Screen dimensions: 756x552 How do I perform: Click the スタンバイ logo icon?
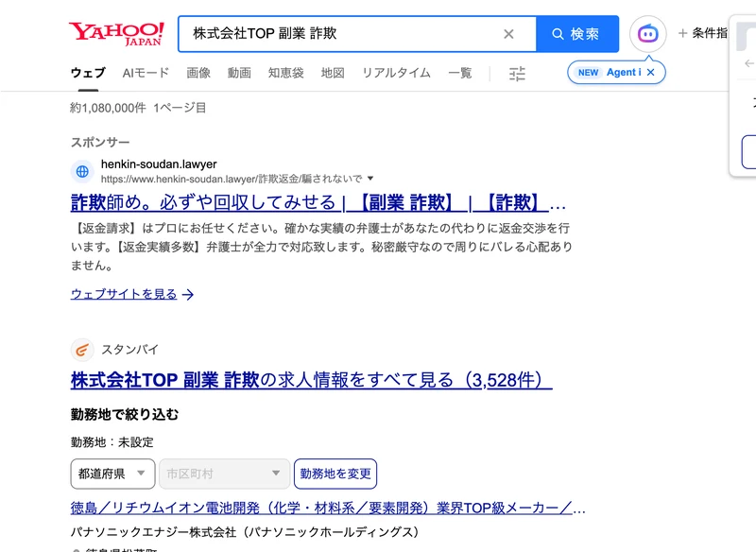click(x=82, y=350)
